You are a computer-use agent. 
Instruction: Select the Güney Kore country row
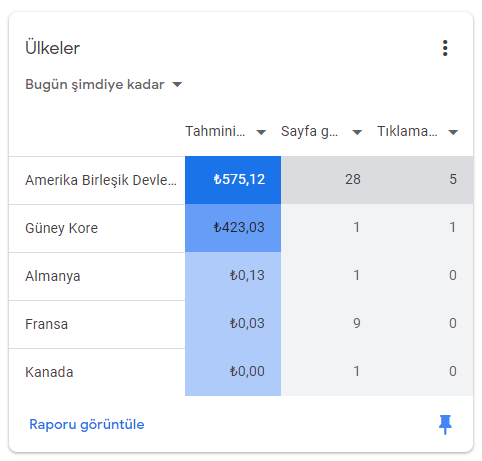tap(241, 228)
